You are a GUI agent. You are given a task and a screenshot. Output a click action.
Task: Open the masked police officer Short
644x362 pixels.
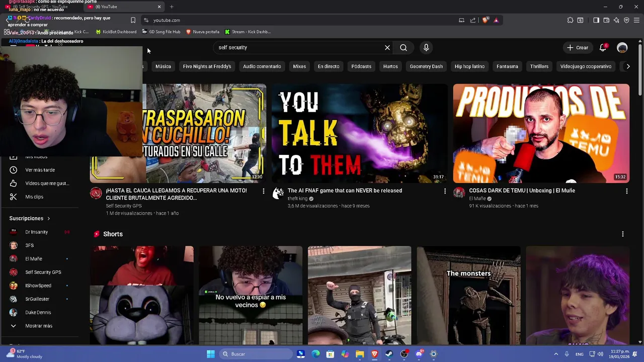coord(359,295)
